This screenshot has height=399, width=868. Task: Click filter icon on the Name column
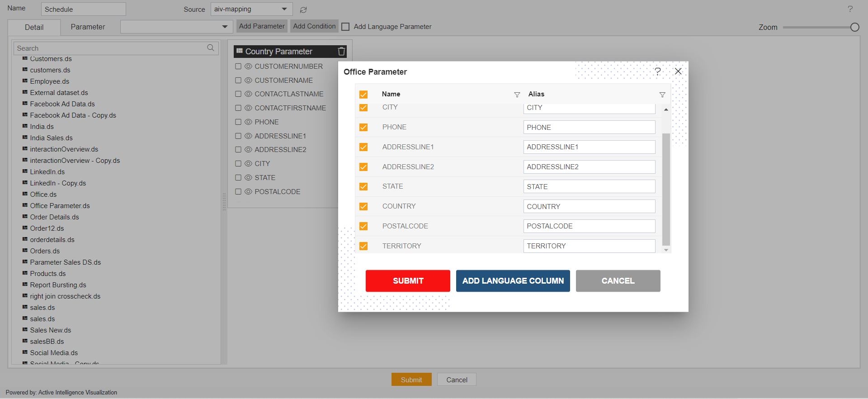(x=517, y=95)
